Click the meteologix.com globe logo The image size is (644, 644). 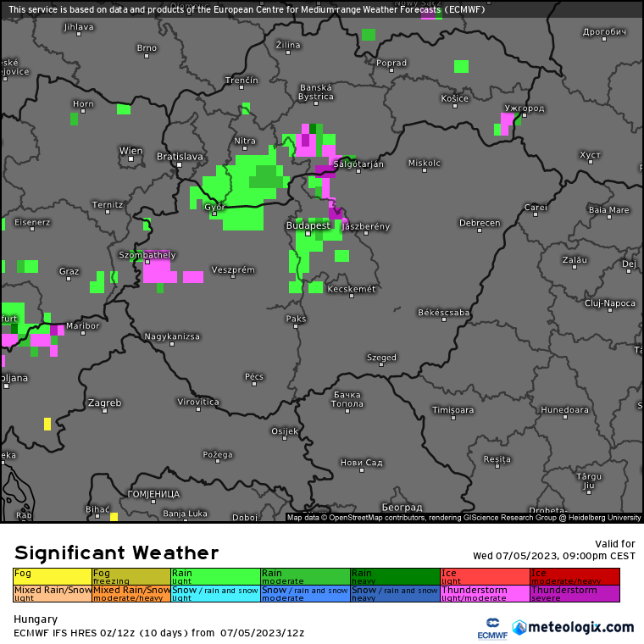519,628
